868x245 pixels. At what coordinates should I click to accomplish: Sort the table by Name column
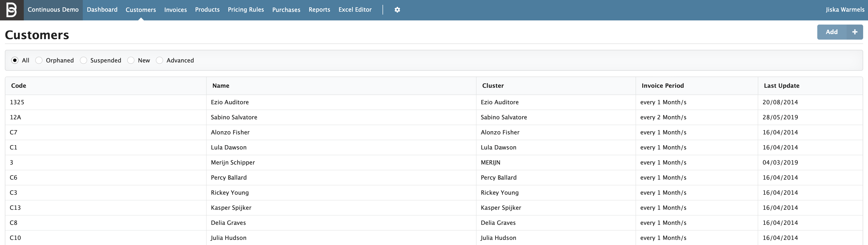click(x=220, y=85)
